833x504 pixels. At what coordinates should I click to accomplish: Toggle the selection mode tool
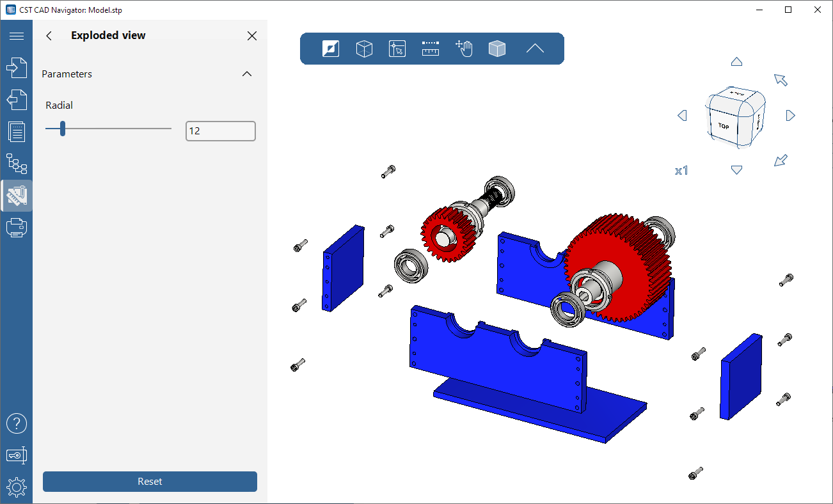pos(397,49)
